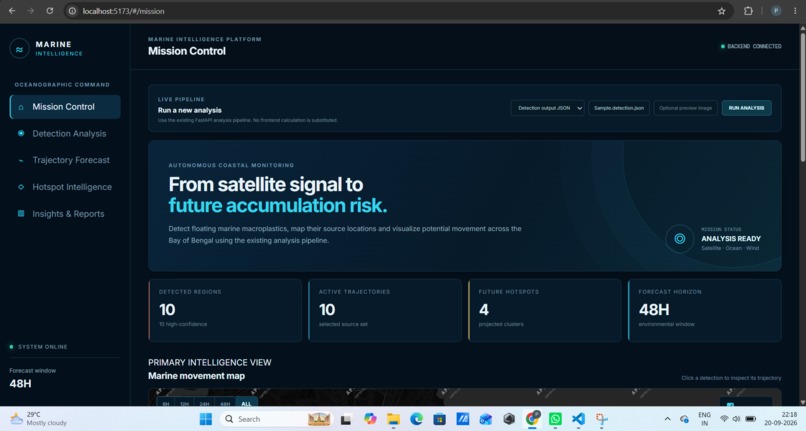
Task: Open Snipping Tool from the taskbar
Action: [601, 419]
